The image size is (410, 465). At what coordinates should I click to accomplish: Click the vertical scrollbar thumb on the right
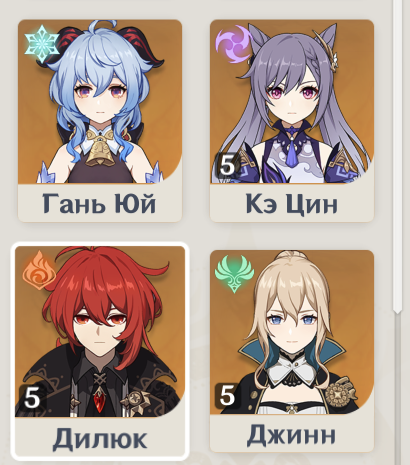tap(397, 155)
